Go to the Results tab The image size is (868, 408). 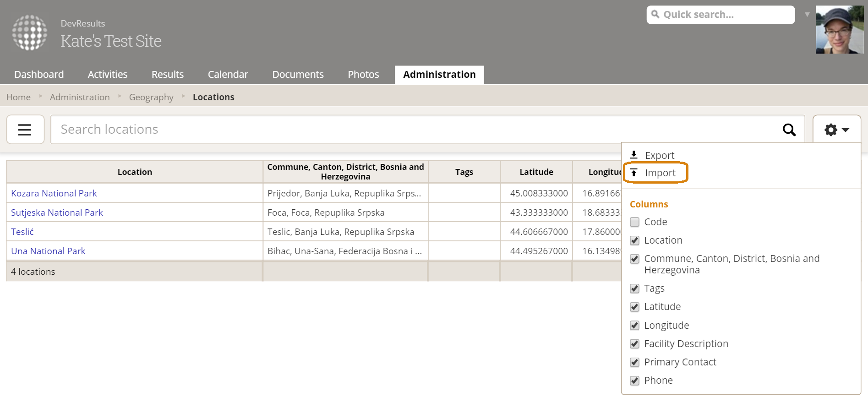tap(168, 75)
